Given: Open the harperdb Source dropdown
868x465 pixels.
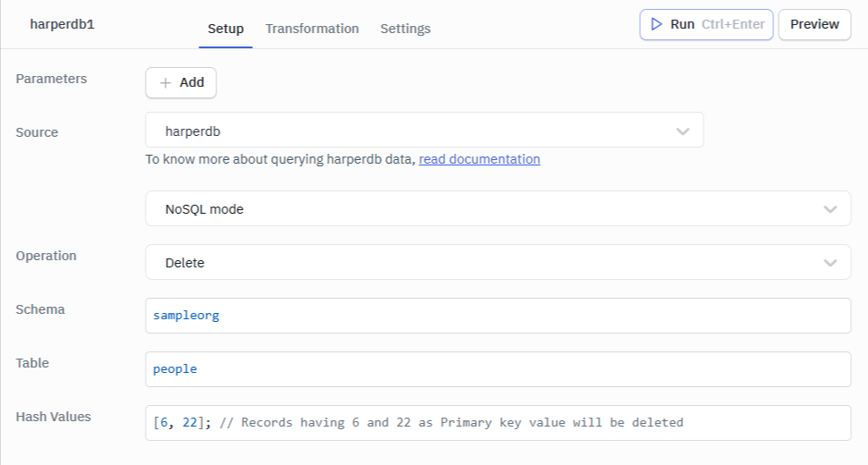Looking at the screenshot, I should click(425, 130).
